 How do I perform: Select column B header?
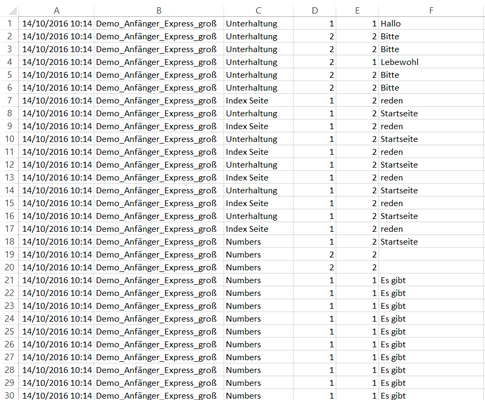pyautogui.click(x=159, y=11)
